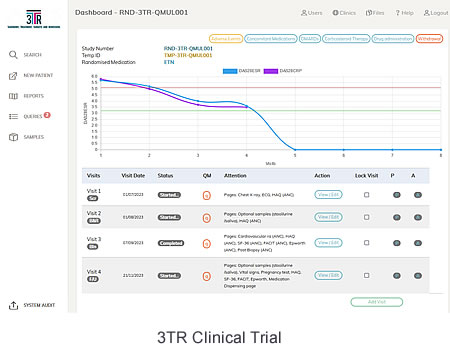Open the Adverse Events pill button
The height and width of the screenshot is (360, 450).
coord(226,39)
